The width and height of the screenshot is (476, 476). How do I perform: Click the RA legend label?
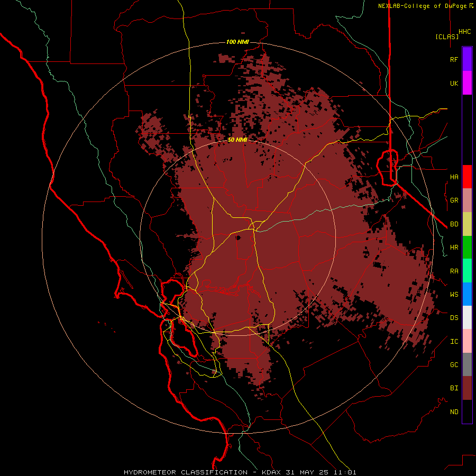point(454,271)
